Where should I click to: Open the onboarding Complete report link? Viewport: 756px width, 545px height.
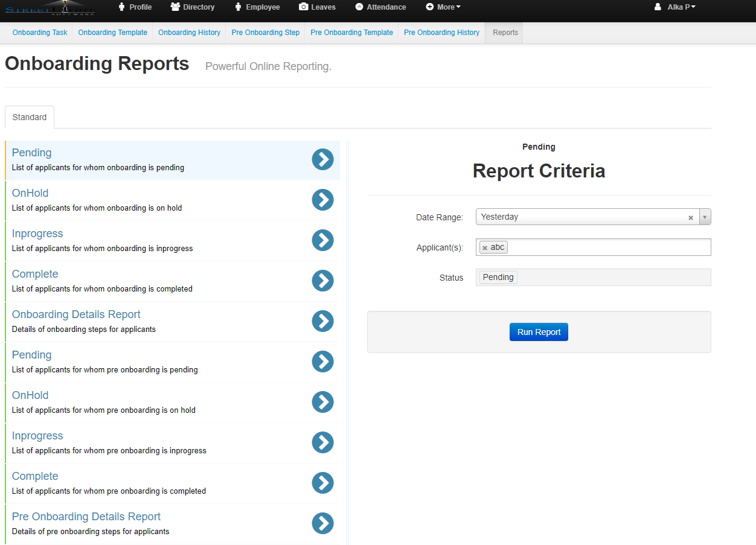click(35, 274)
